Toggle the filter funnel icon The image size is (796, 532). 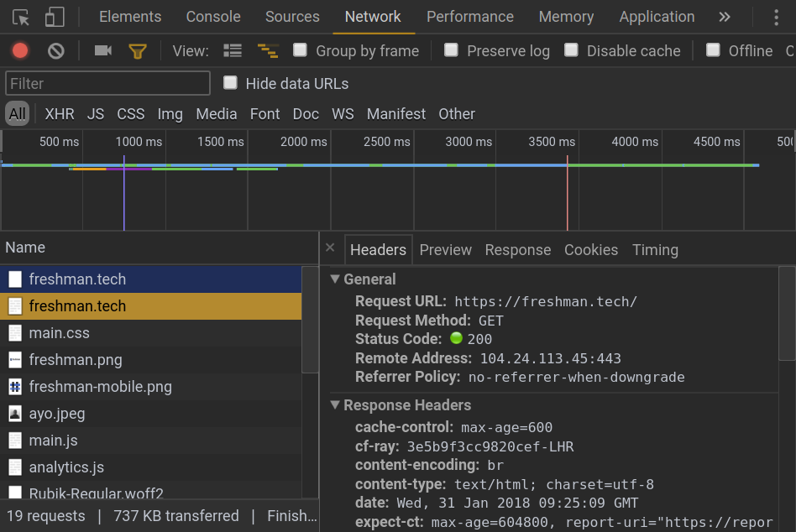[x=138, y=51]
